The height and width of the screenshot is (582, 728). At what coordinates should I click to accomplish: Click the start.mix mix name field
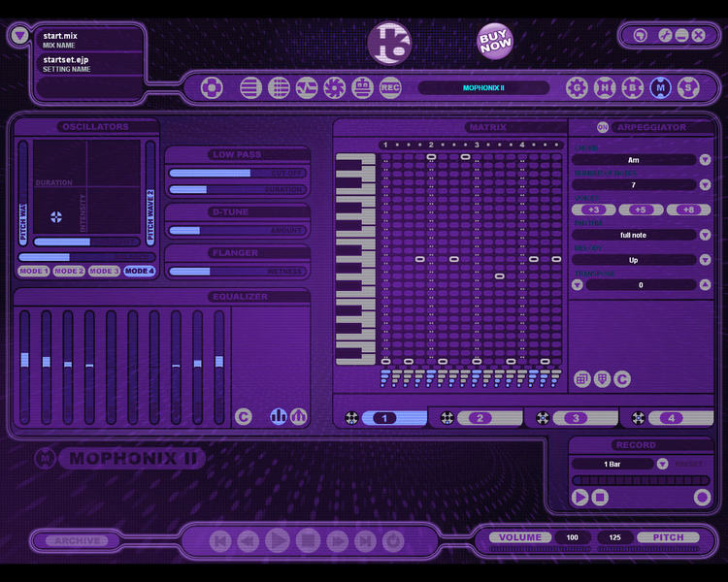[x=88, y=40]
